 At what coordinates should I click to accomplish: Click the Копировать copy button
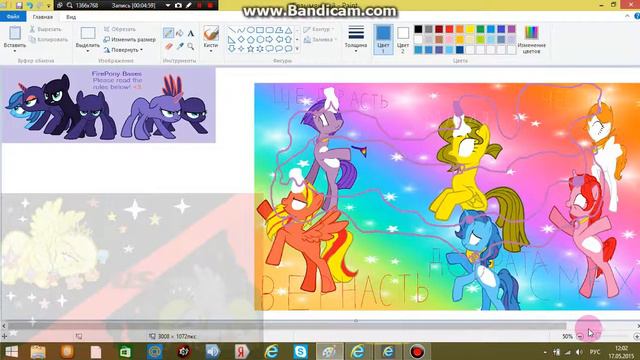click(48, 40)
